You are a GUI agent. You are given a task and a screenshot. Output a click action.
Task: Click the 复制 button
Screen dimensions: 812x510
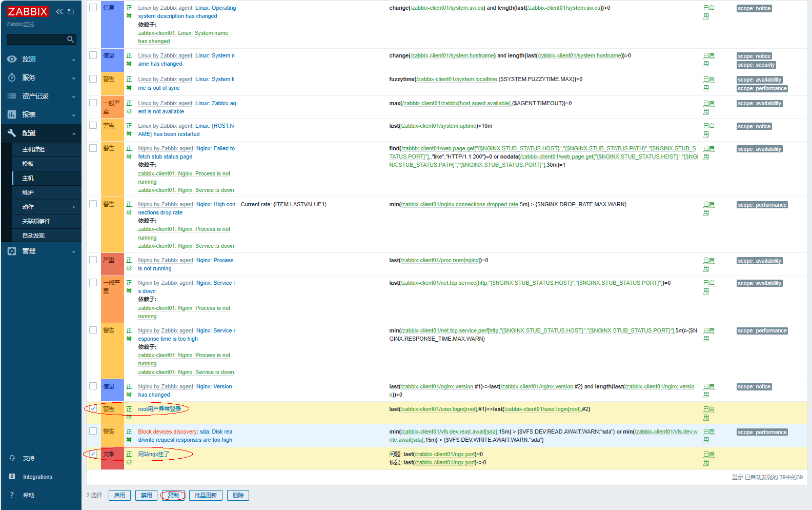click(x=173, y=495)
